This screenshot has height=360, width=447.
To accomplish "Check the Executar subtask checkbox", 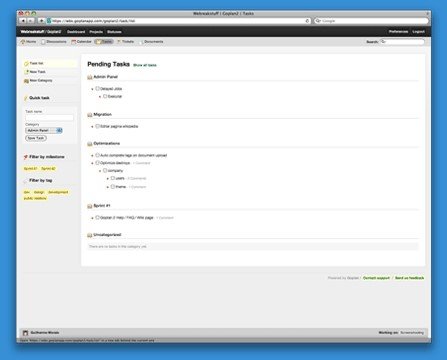I will click(105, 96).
